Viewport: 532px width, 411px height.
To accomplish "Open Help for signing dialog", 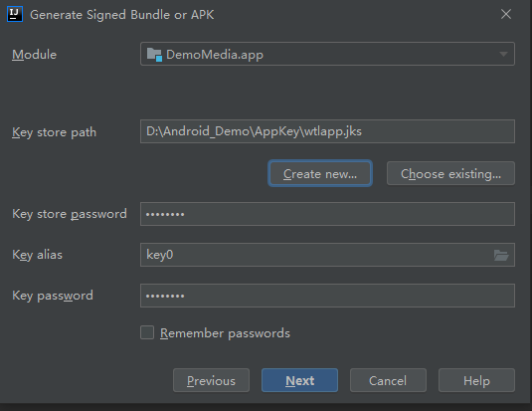I will point(476,380).
